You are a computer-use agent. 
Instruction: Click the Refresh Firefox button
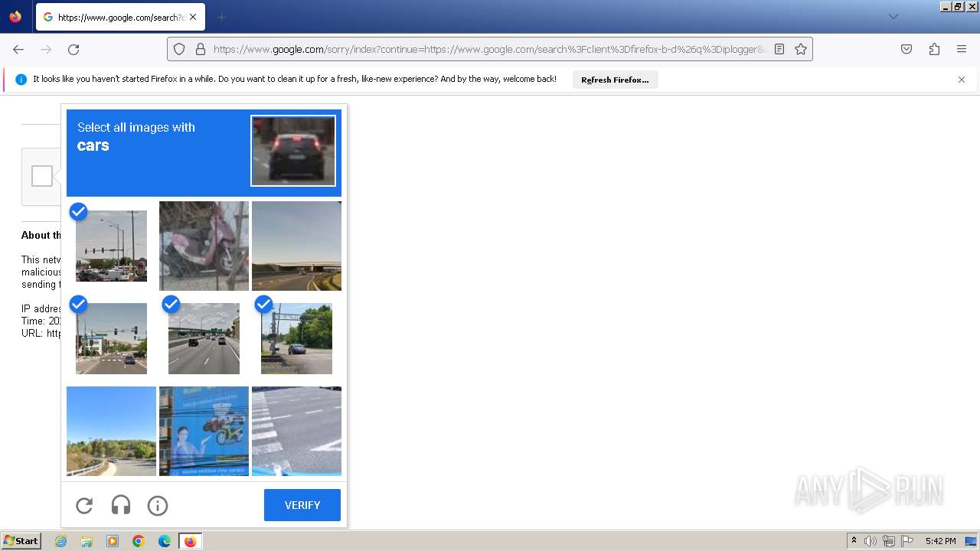pos(615,80)
